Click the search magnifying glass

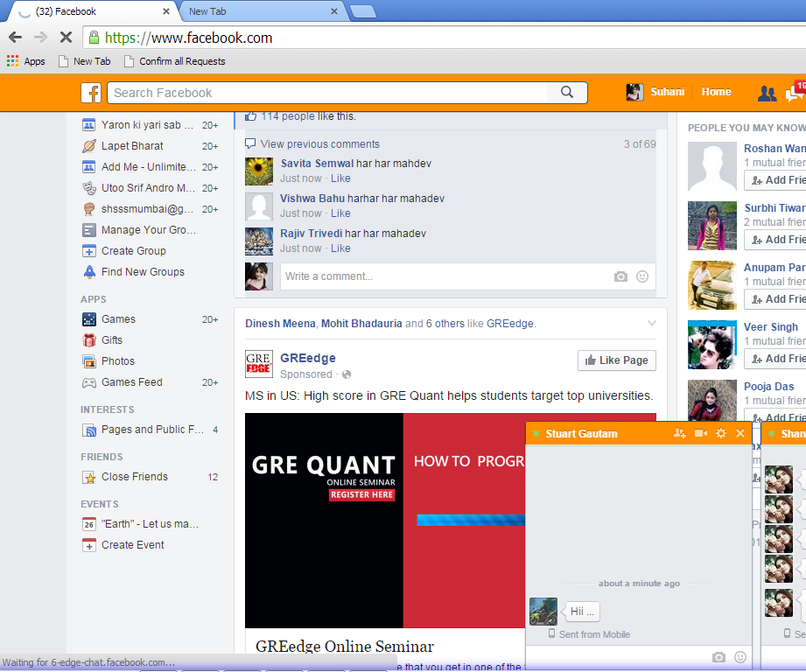point(566,92)
